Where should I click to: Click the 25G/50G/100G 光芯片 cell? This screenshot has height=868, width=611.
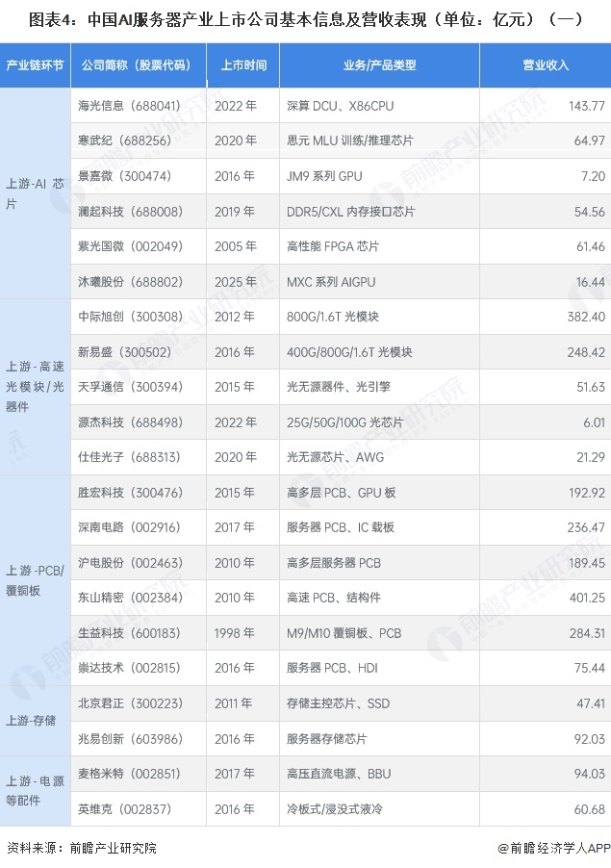pyautogui.click(x=380, y=422)
